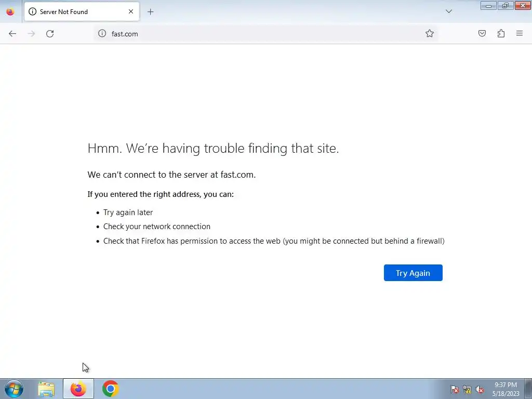Screen dimensions: 532x399
Task: Open Action Center flag in tray
Action: (454, 390)
